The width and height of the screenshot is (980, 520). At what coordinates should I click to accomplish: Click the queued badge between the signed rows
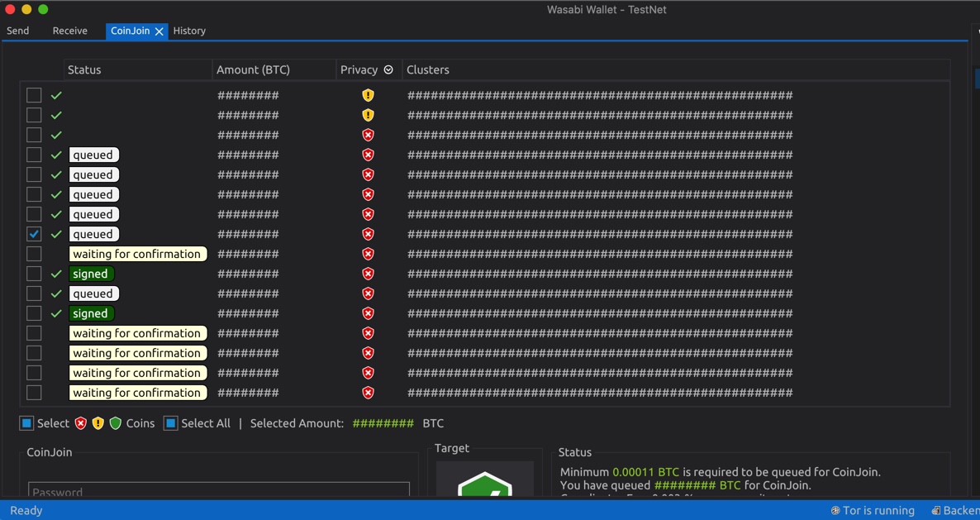click(93, 293)
